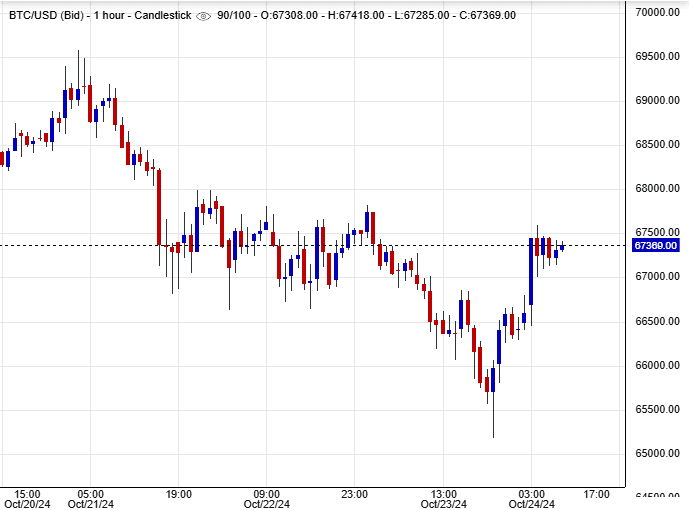Click the dashed current price line
This screenshot has width=689, height=510.
(x=300, y=245)
